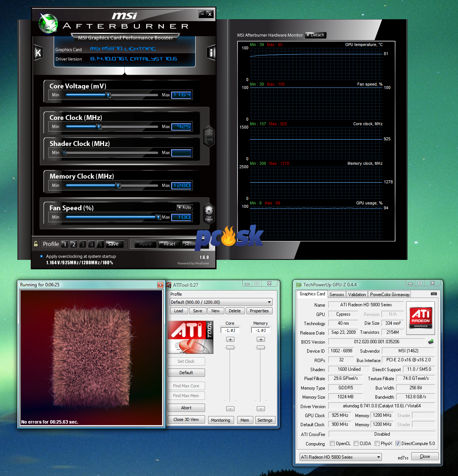Open ATITool profile Properties
458x476 pixels.
tap(259, 311)
